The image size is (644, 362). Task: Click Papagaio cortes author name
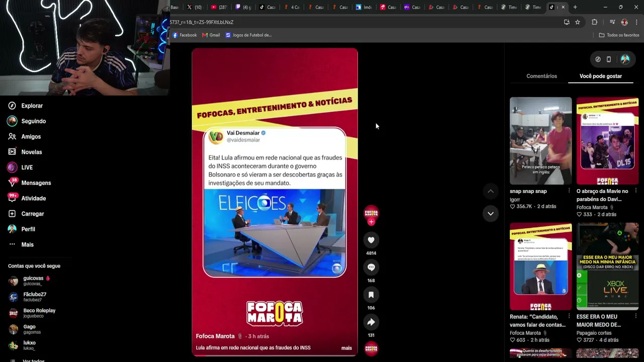point(594,333)
